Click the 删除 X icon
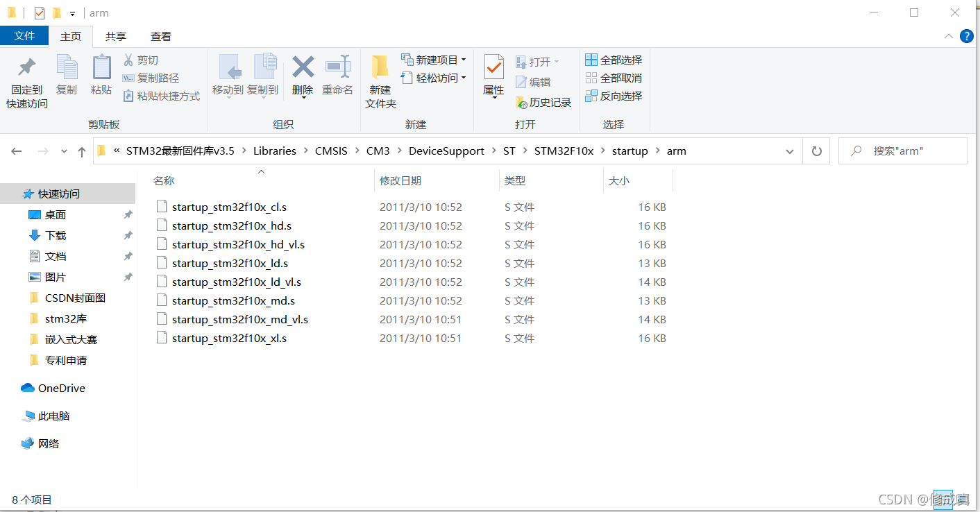980x512 pixels. click(x=303, y=67)
